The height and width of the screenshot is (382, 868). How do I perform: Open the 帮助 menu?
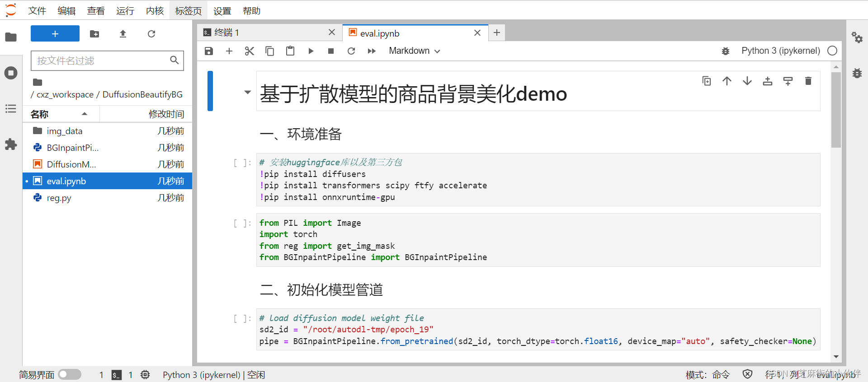252,10
